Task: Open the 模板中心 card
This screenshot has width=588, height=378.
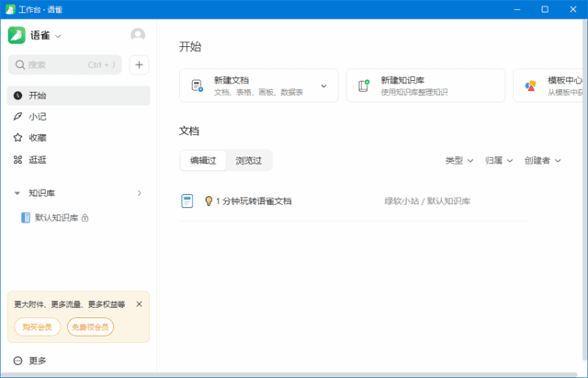Action: click(548, 86)
